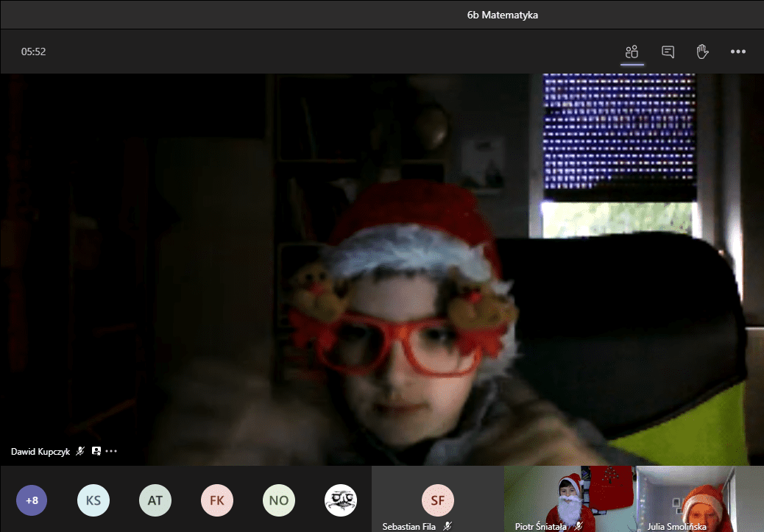Image resolution: width=764 pixels, height=532 pixels.
Task: Click the Dawid Kupczyk name label
Action: coord(40,452)
